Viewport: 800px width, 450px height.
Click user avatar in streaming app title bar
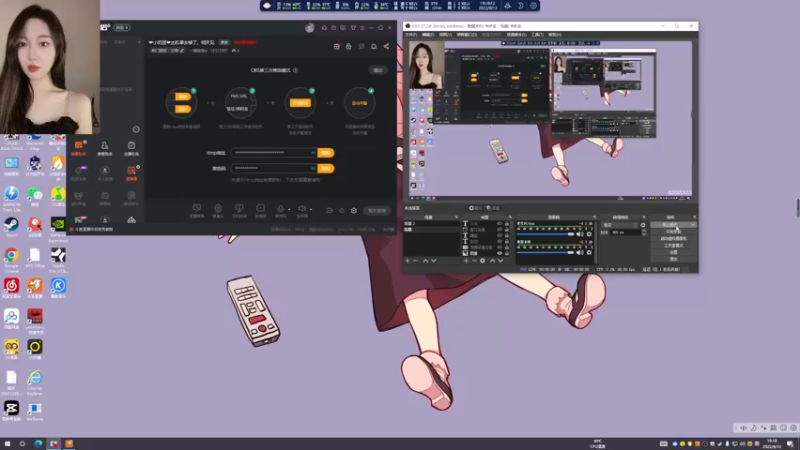coord(310,28)
